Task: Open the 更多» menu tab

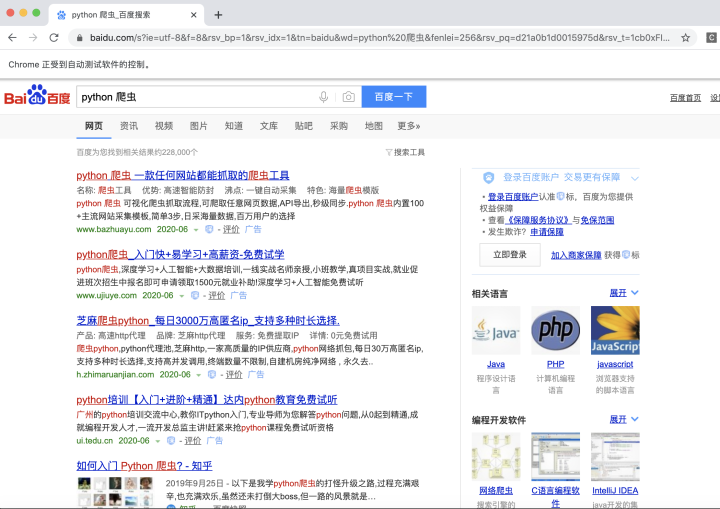Action: (x=409, y=126)
